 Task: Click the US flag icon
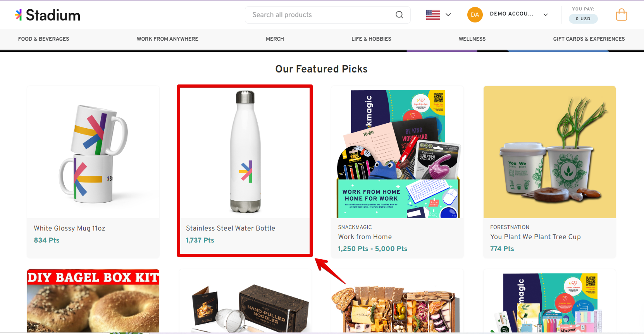[x=433, y=15]
